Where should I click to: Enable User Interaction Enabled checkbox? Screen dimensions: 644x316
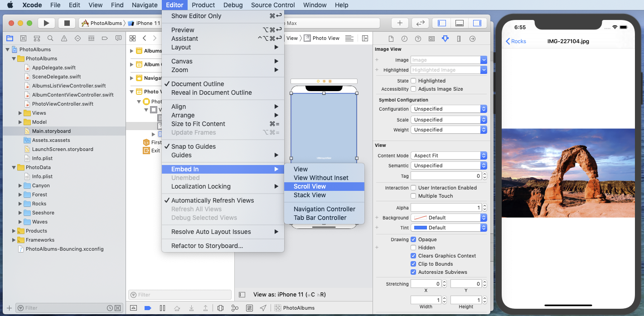413,188
